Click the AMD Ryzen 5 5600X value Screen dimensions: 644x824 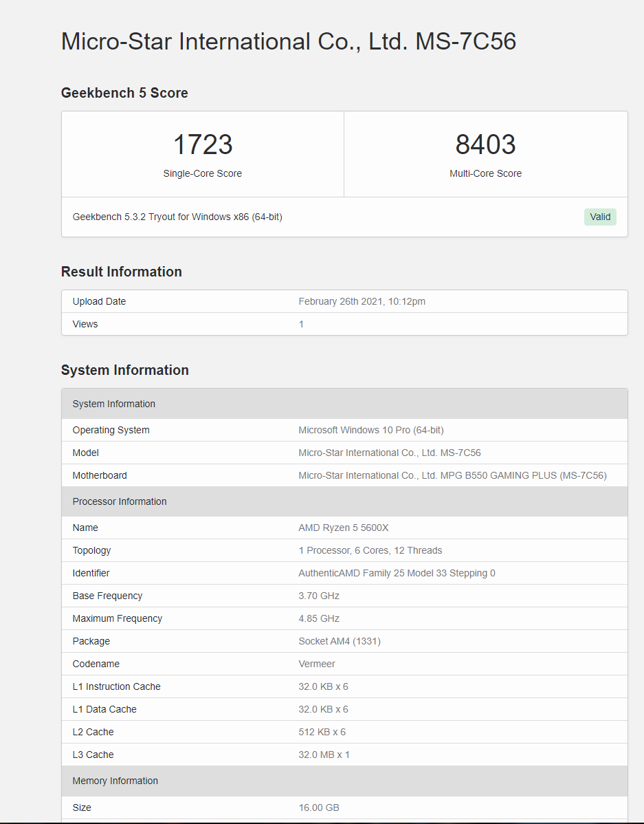[344, 528]
